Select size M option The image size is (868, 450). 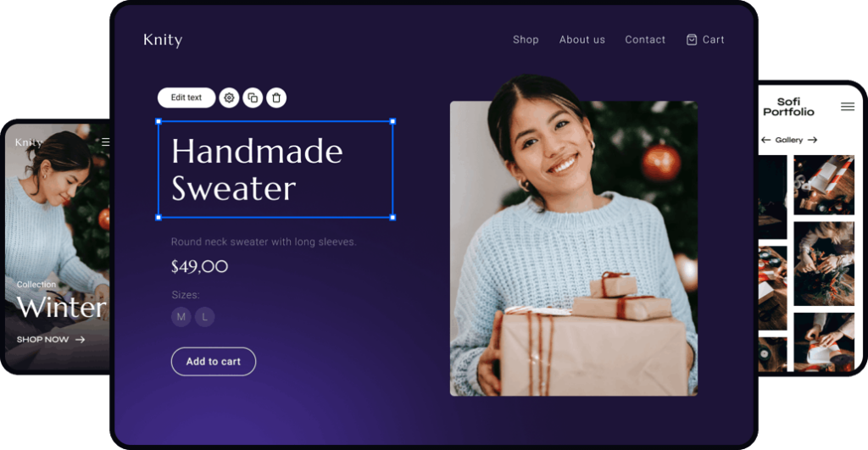(x=181, y=317)
